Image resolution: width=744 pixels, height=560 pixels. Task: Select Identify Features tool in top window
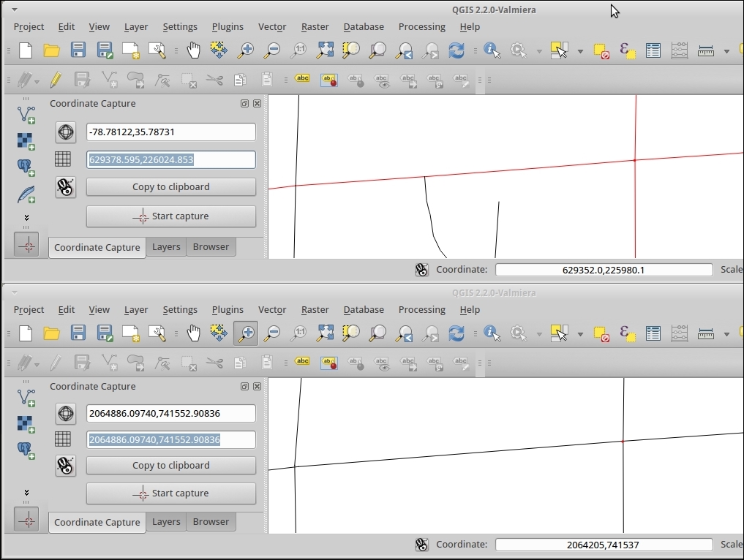coord(492,50)
